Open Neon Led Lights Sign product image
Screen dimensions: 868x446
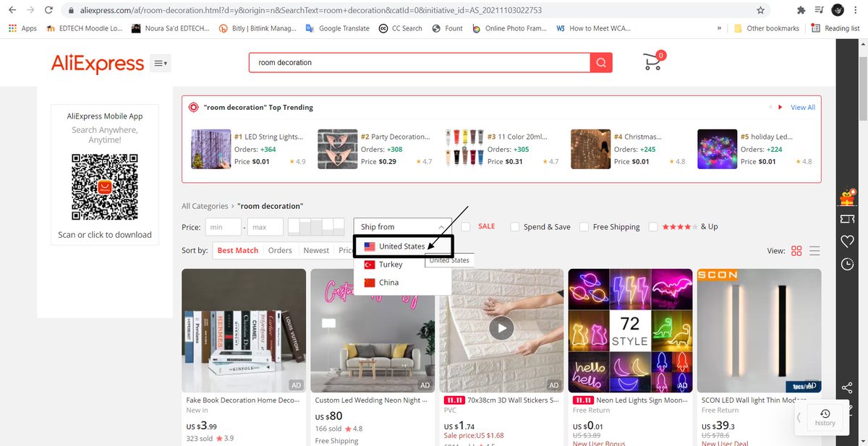click(630, 330)
